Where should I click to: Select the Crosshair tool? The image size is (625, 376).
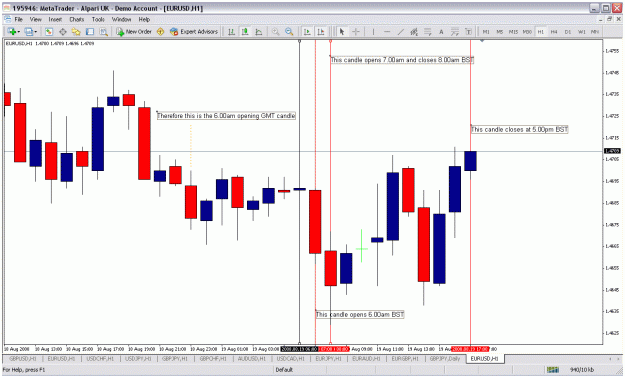click(356, 31)
